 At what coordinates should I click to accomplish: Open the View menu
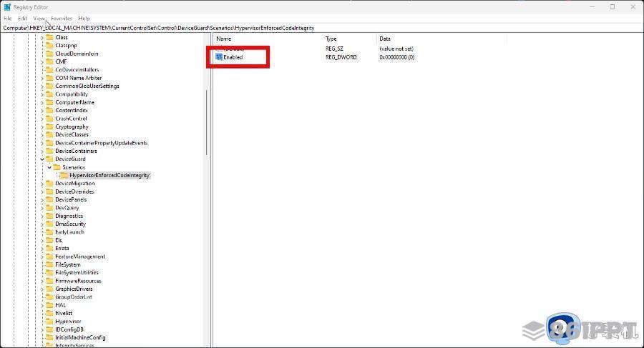[39, 19]
